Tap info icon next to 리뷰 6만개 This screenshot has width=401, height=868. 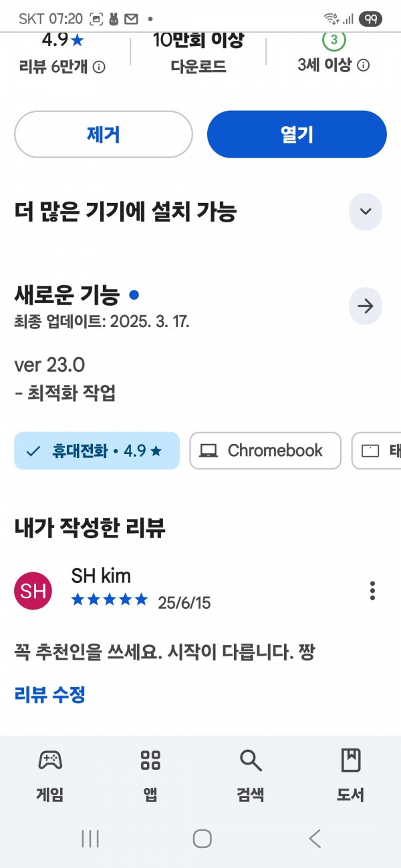click(x=99, y=67)
